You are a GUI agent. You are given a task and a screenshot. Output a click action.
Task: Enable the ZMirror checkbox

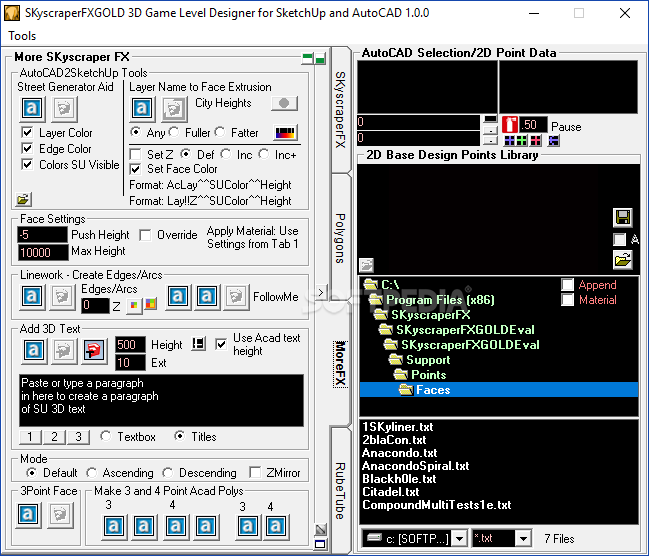[255, 472]
